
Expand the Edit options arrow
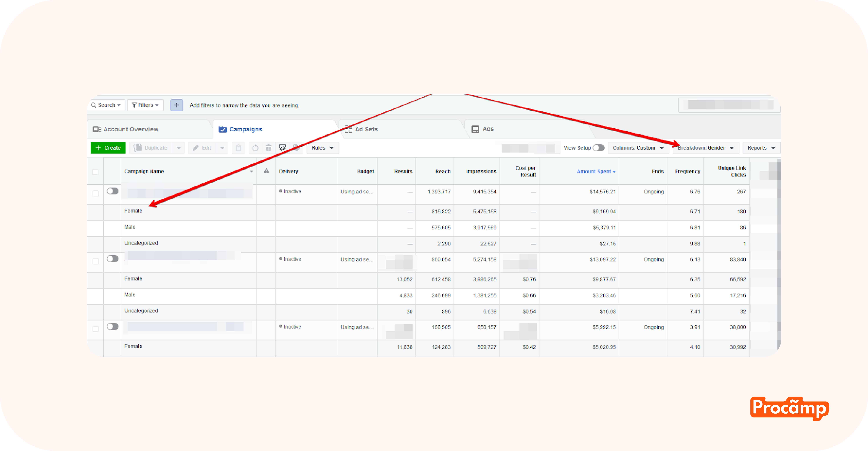click(222, 148)
